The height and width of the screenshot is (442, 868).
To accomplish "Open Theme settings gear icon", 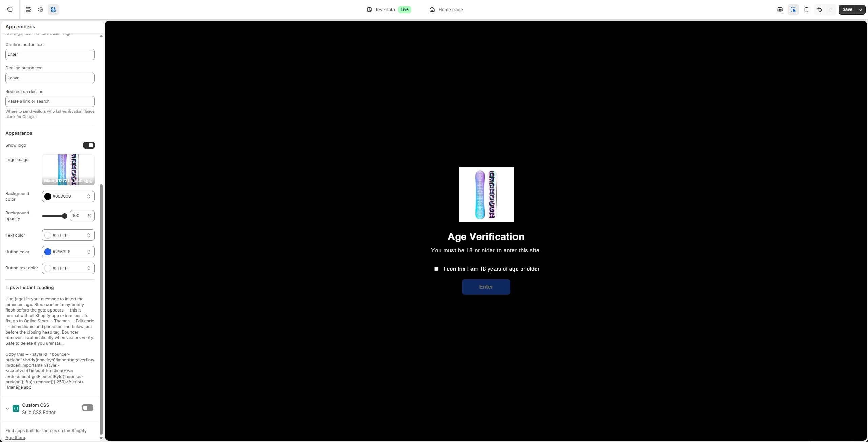I will click(41, 9).
